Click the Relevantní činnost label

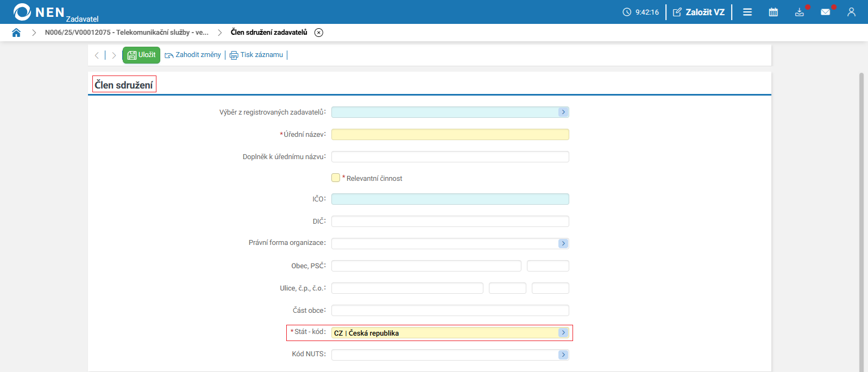(x=374, y=178)
